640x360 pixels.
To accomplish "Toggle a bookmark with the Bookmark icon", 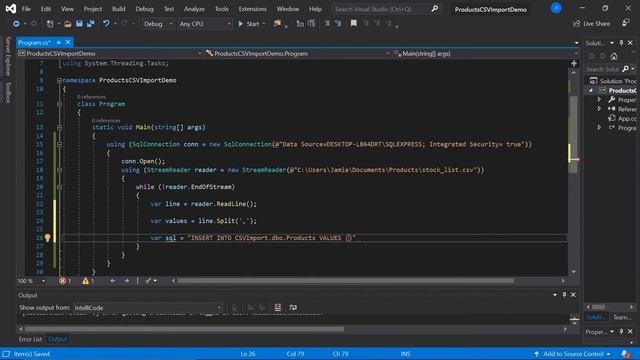I will pyautogui.click(x=353, y=24).
